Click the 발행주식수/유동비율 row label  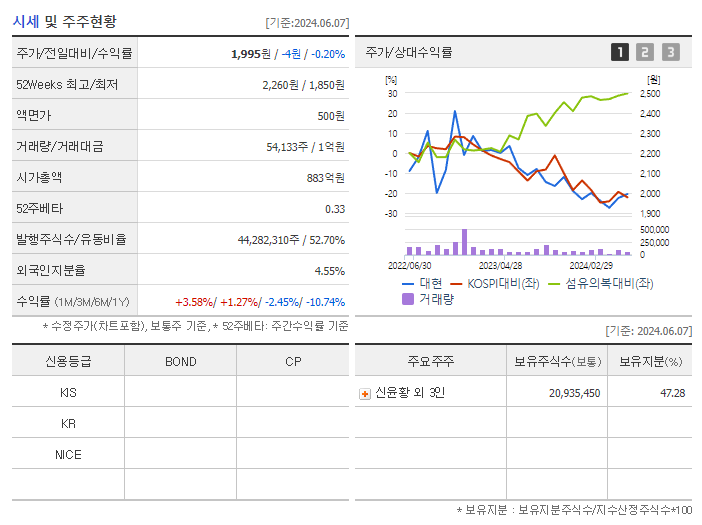coord(71,239)
